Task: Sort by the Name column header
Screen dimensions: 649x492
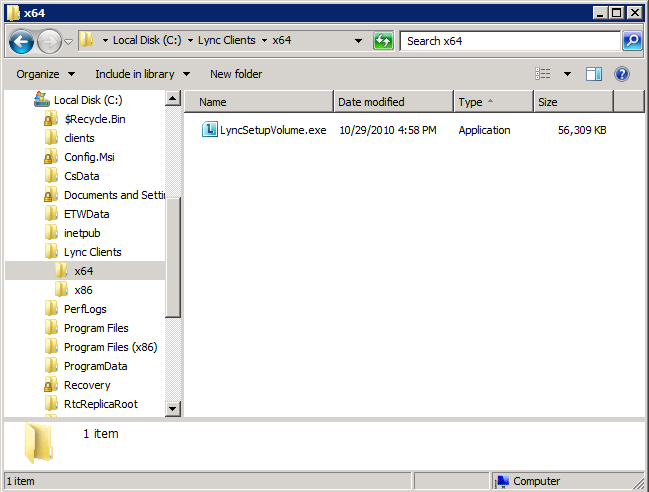Action: [259, 102]
